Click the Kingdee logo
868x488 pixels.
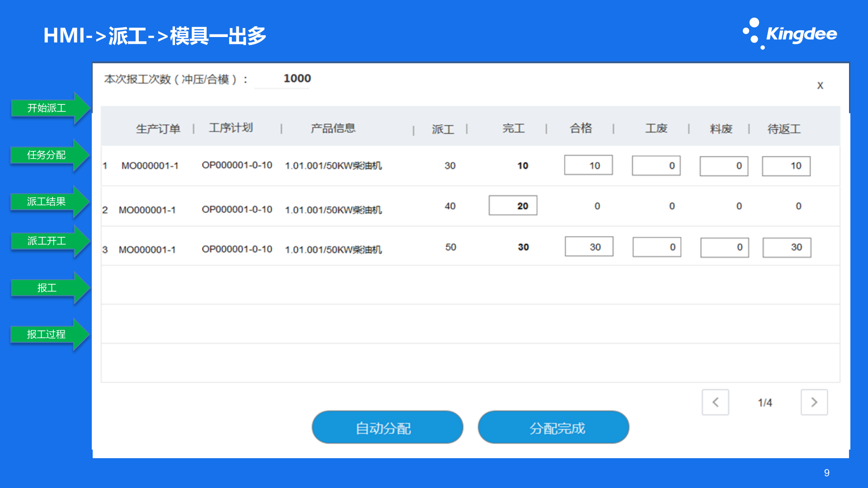coord(791,33)
